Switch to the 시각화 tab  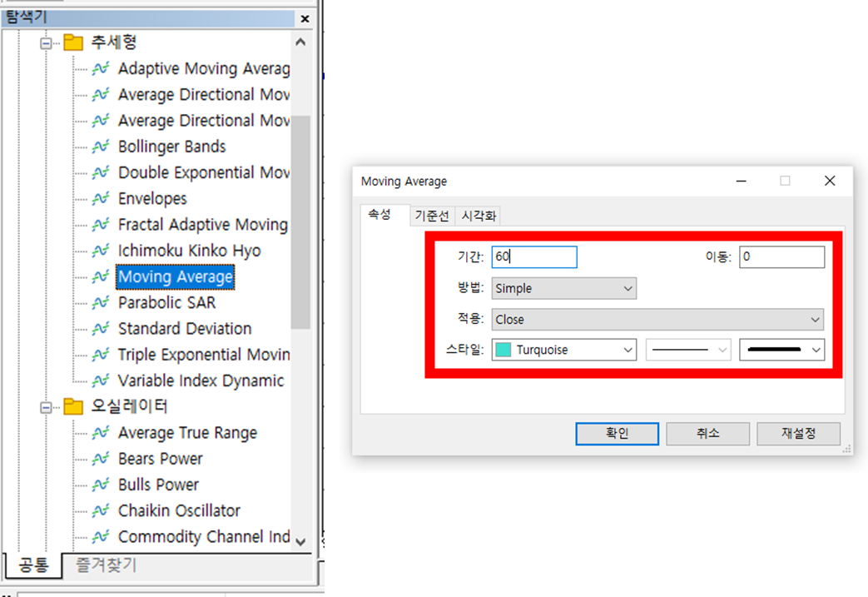(479, 216)
